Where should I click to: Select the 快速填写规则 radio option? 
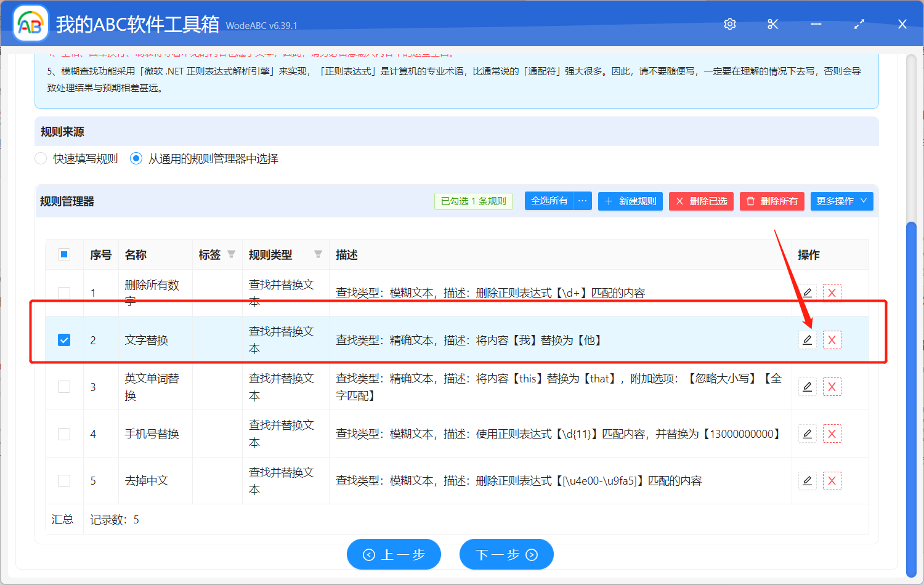(x=40, y=158)
